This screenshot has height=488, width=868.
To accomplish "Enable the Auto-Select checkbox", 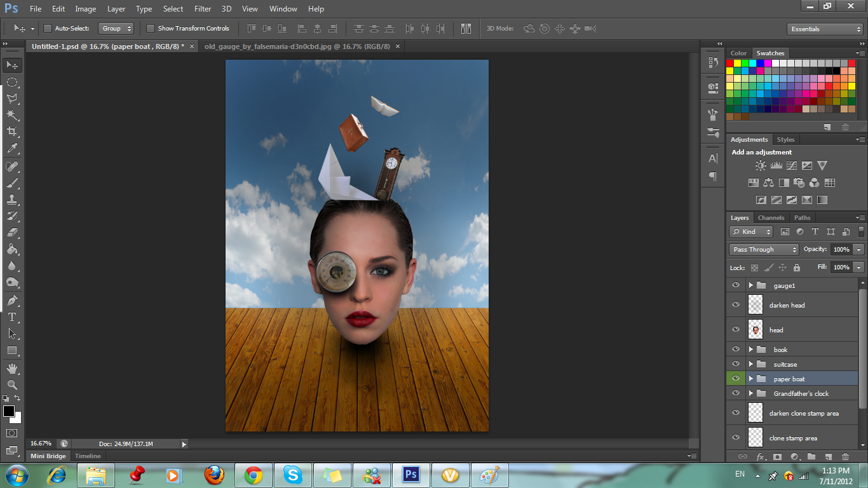I will tap(48, 29).
